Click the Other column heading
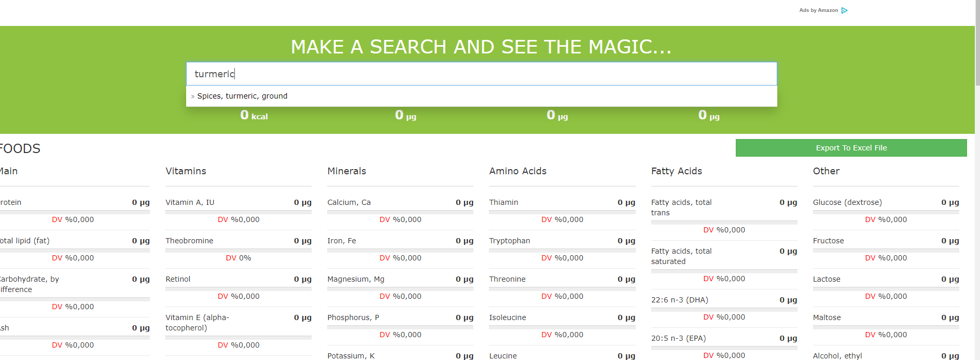 826,171
